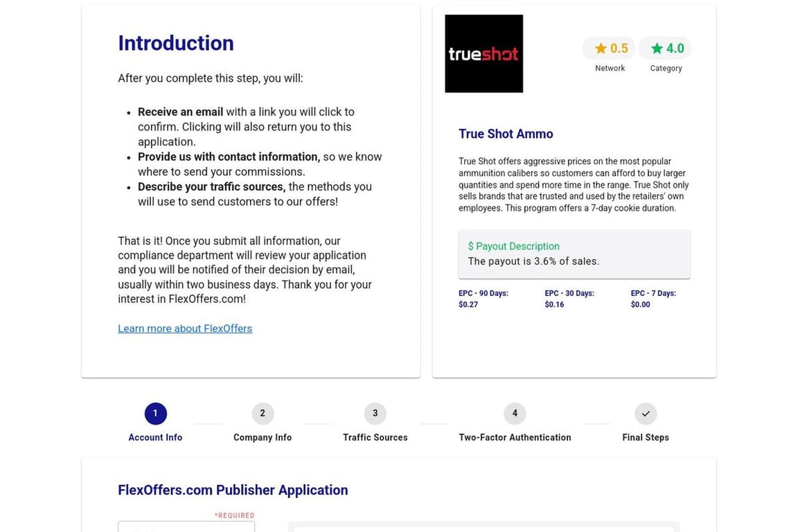The width and height of the screenshot is (798, 532).
Task: Click the EPC - 90 Days value
Action: point(468,305)
